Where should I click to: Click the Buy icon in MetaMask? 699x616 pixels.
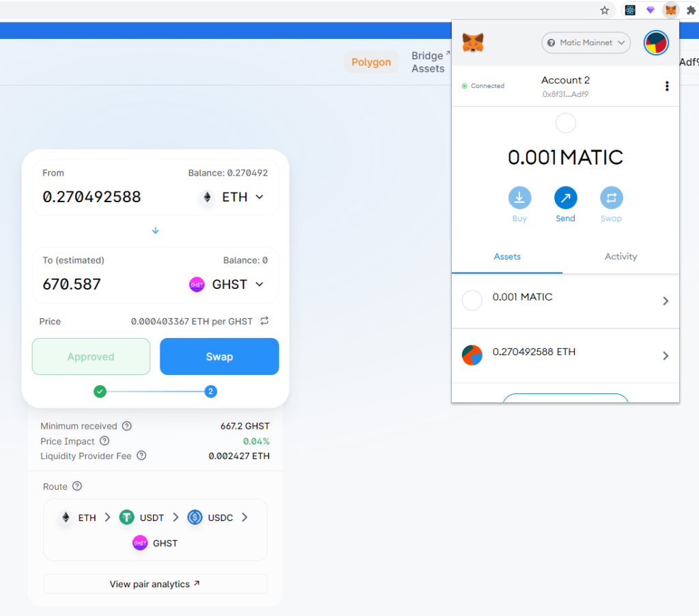(519, 198)
